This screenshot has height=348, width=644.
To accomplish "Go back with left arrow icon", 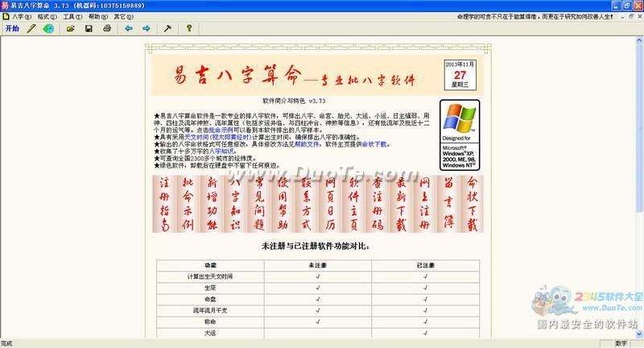I will pyautogui.click(x=128, y=28).
